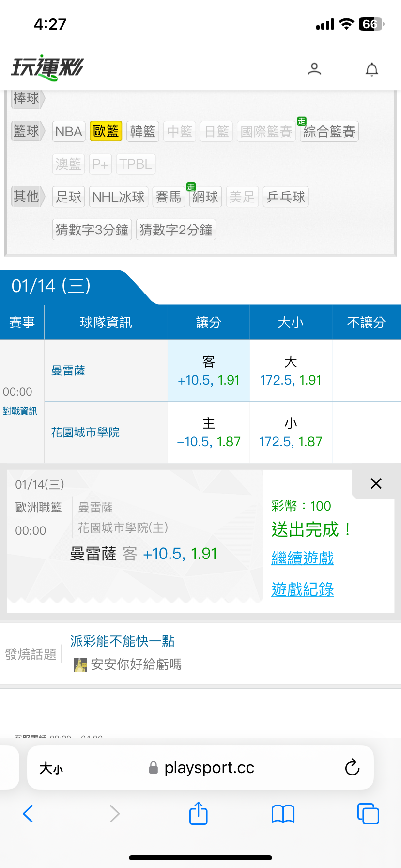Open Safari 大小 page settings menu
Screen dimensions: 401x868
tap(51, 768)
